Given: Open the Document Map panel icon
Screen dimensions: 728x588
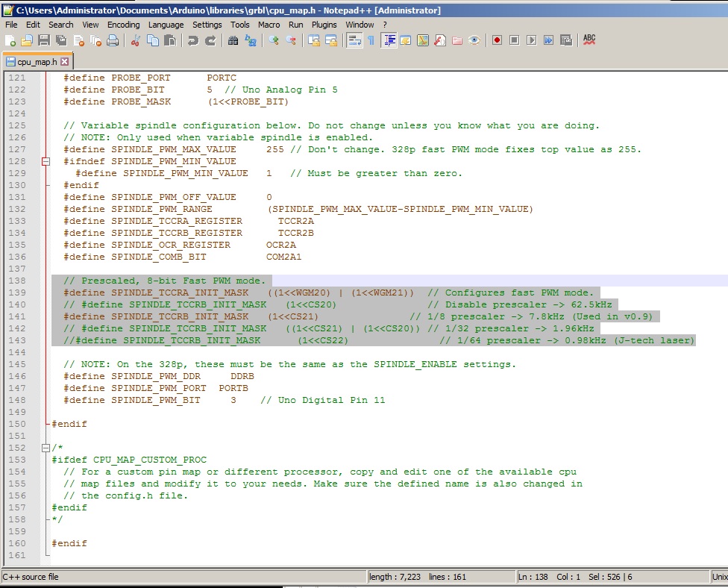Looking at the screenshot, I should [x=423, y=41].
